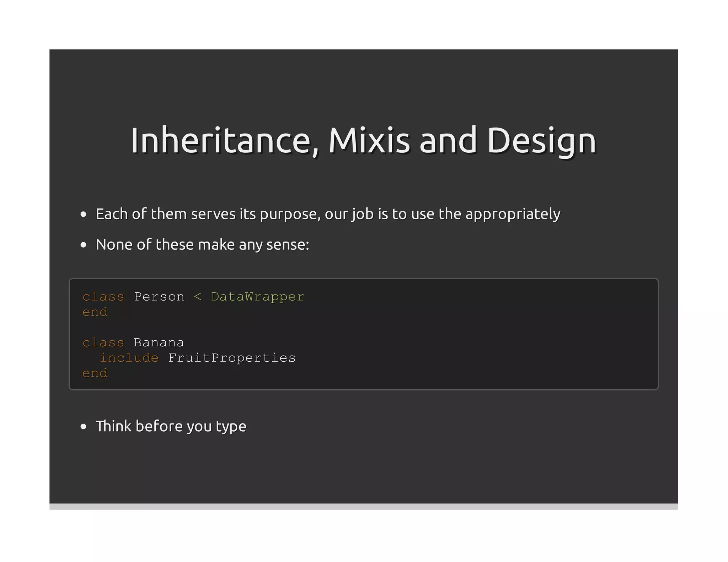This screenshot has height=562, width=728.
Task: Click the word 'Banana' in the code
Action: point(159,342)
